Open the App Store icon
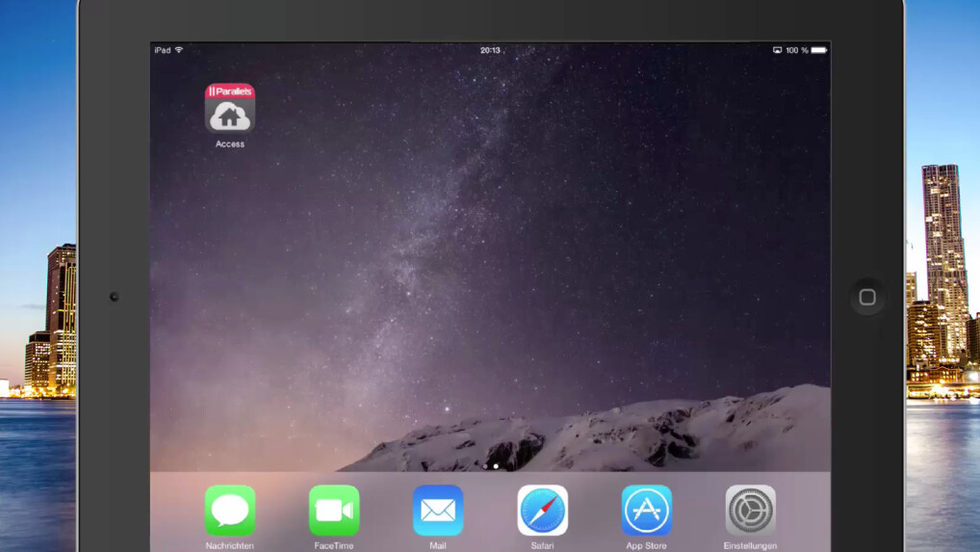Image resolution: width=980 pixels, height=552 pixels. (x=646, y=510)
